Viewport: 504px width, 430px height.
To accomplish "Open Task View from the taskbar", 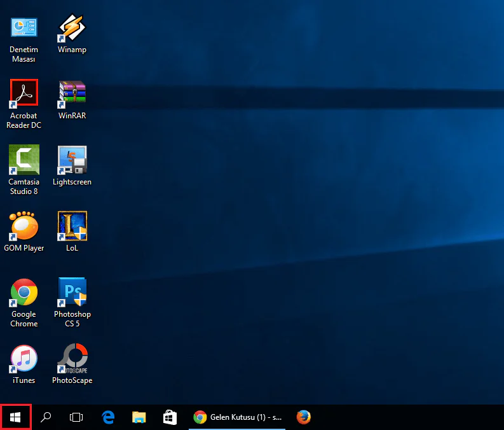I will [x=76, y=417].
